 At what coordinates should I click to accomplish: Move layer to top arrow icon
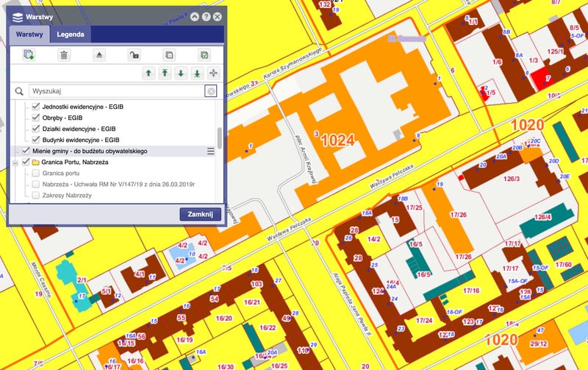click(165, 74)
